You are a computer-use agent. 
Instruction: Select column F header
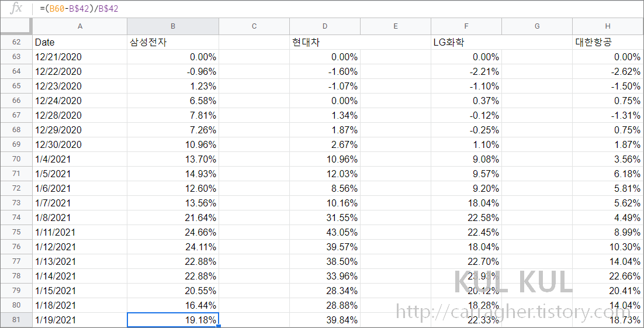point(466,26)
